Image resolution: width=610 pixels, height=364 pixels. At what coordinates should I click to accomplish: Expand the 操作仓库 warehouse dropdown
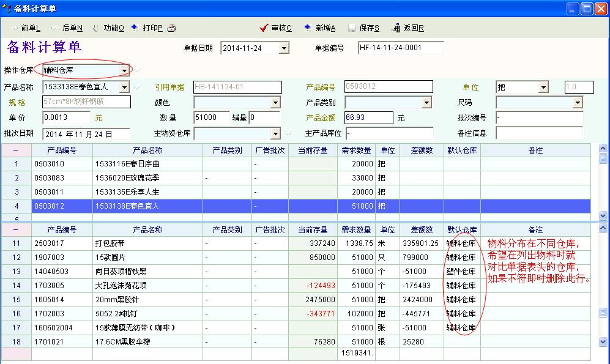(124, 70)
